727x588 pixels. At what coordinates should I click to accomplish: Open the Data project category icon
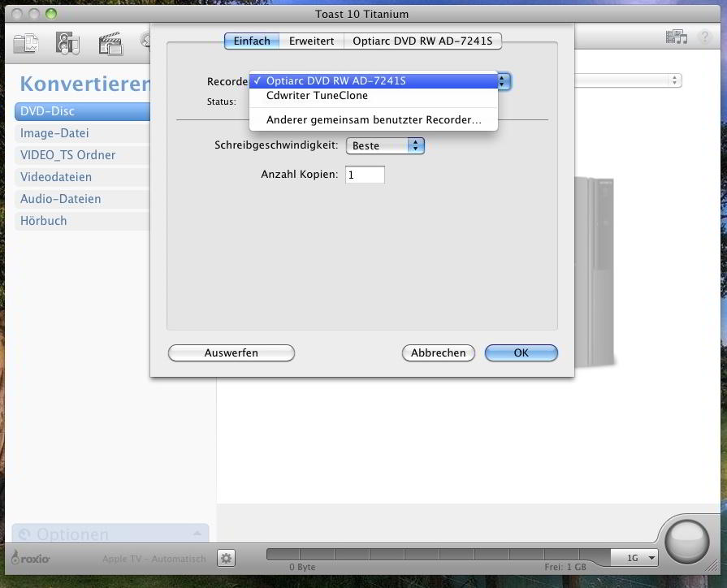pos(26,44)
